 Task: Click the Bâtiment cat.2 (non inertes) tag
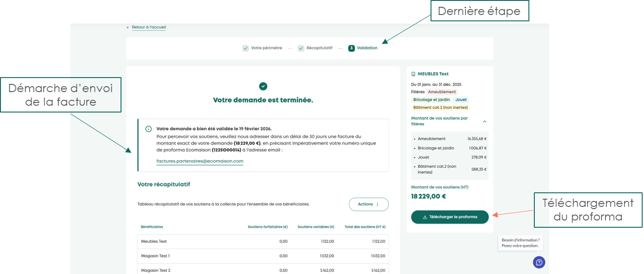click(440, 108)
